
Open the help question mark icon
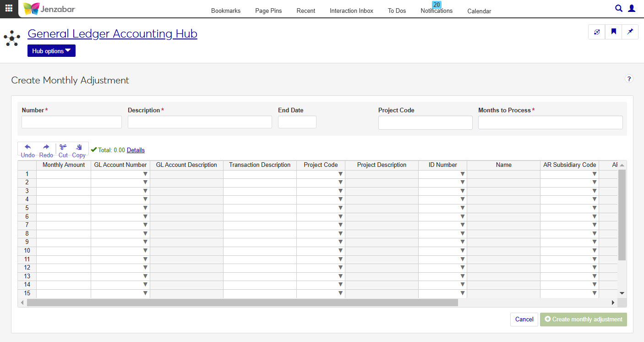(x=629, y=79)
